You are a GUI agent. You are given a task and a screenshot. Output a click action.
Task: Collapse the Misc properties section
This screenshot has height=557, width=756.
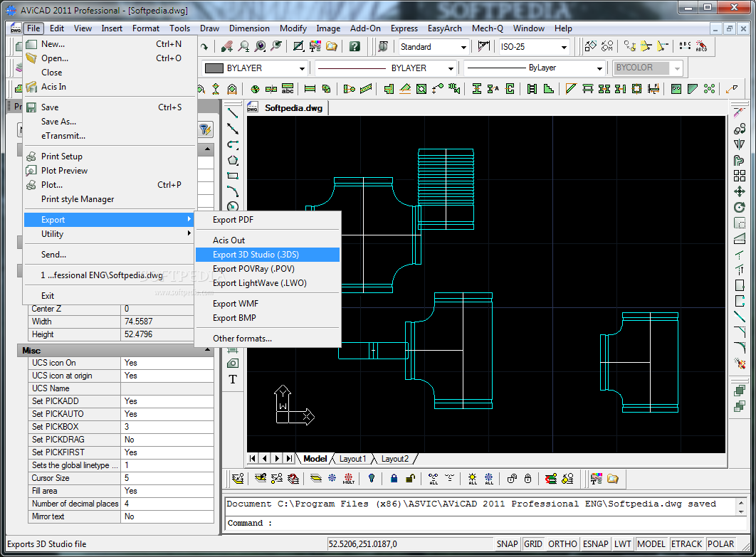(207, 350)
